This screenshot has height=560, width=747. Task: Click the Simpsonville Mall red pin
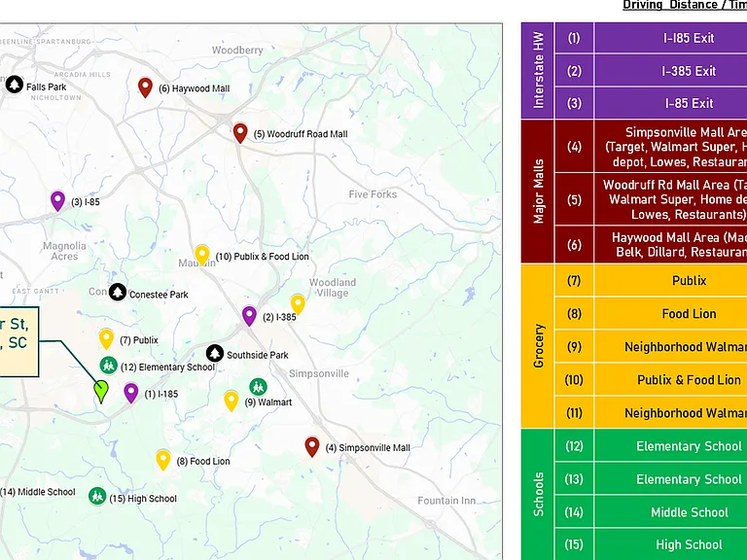click(x=312, y=447)
